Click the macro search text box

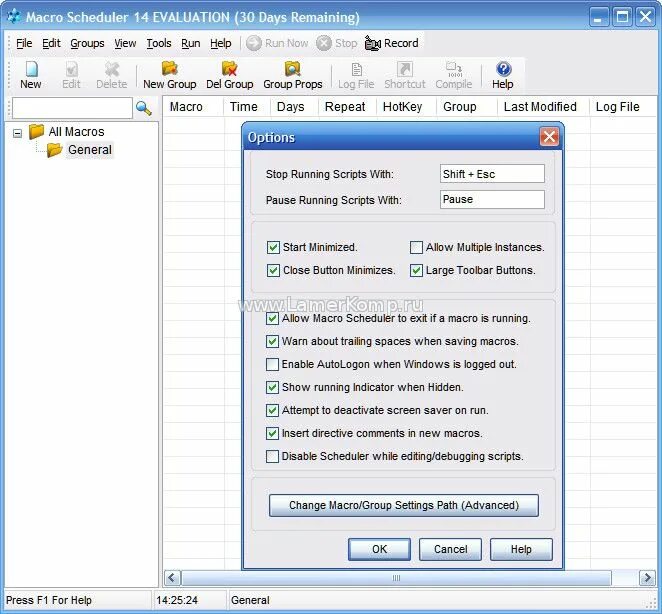pos(72,108)
